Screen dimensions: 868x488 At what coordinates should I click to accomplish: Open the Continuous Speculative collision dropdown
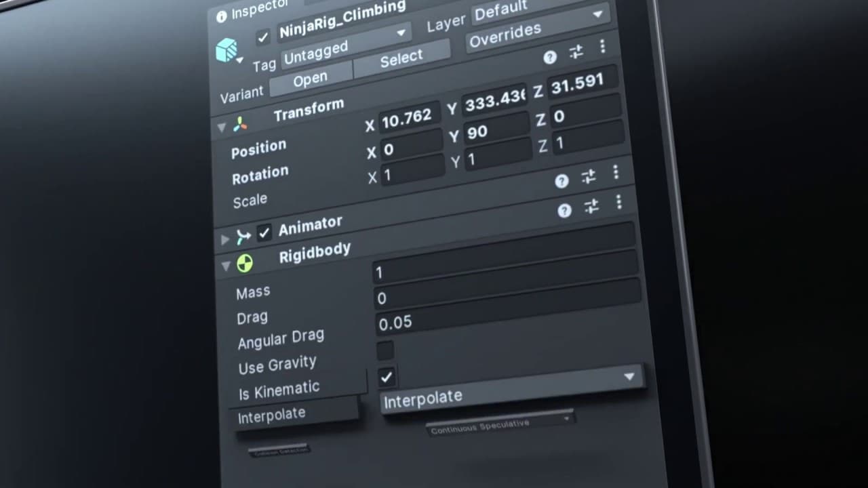point(500,424)
